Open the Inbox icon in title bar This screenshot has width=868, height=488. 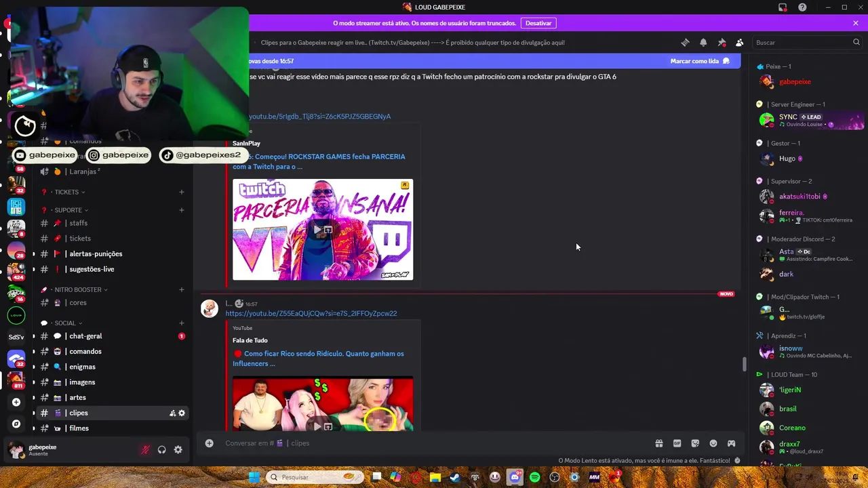pos(783,7)
